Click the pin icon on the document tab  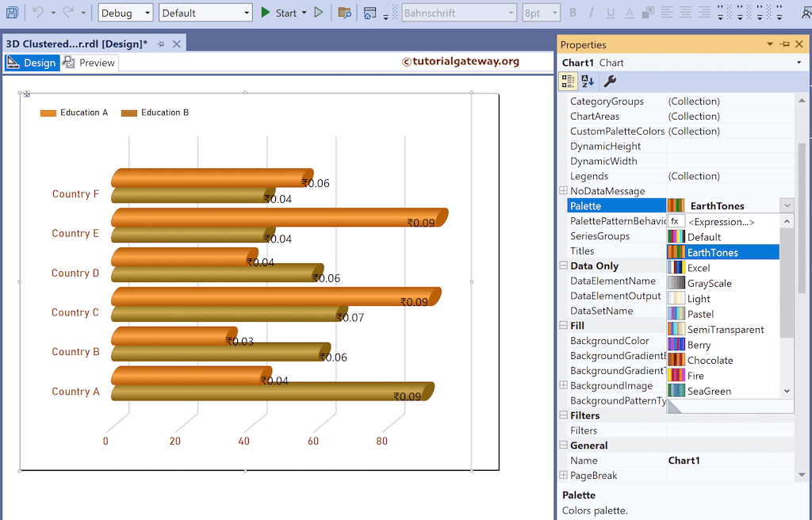[x=161, y=44]
